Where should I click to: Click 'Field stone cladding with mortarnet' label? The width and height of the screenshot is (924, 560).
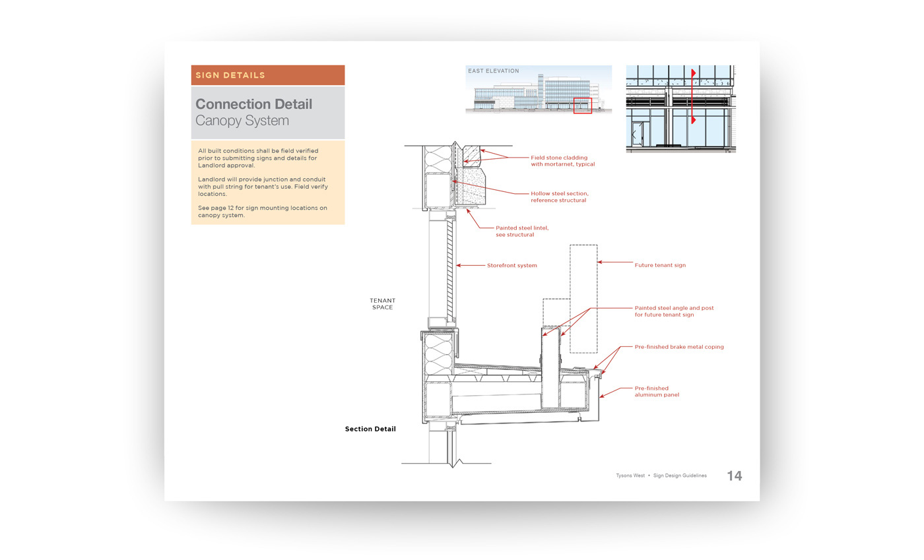pos(562,161)
